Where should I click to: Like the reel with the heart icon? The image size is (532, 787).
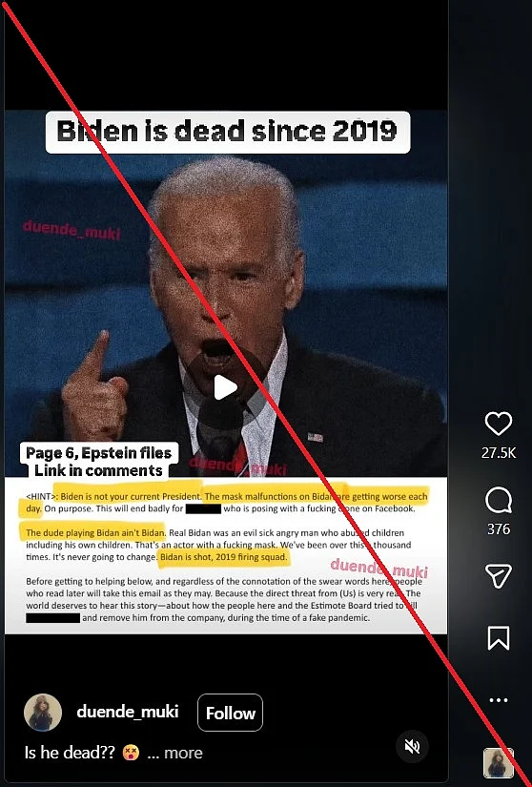click(499, 424)
